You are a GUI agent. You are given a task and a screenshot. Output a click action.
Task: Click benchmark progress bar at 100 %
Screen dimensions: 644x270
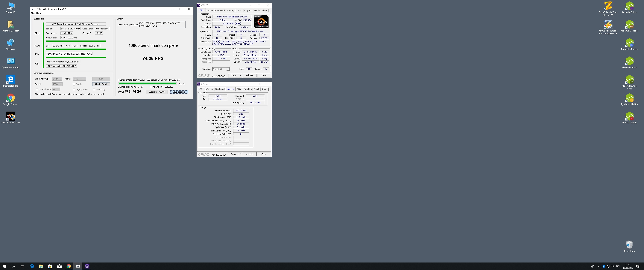tap(148, 84)
